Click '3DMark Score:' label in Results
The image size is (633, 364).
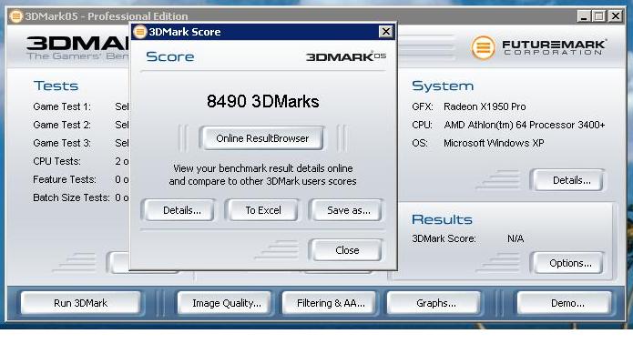pos(444,238)
